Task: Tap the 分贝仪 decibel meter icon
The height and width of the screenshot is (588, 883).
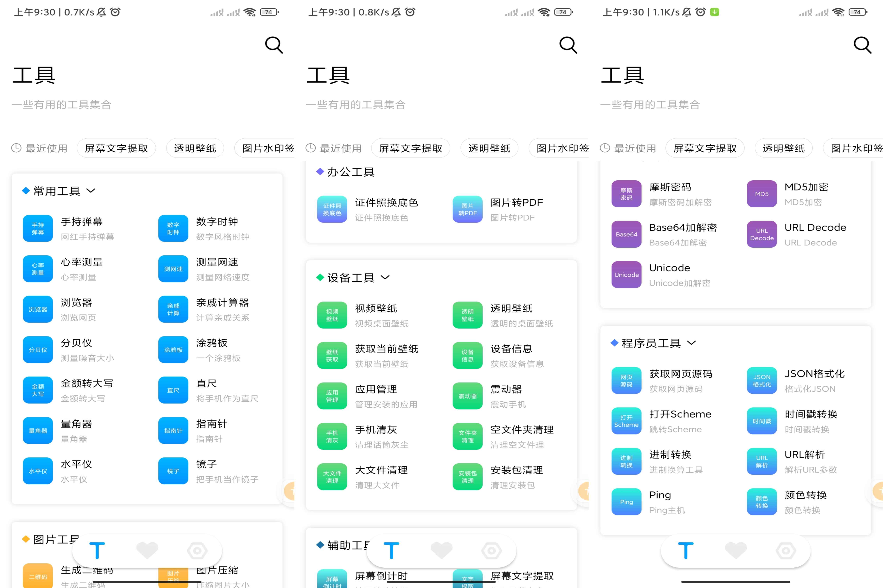Action: click(38, 349)
